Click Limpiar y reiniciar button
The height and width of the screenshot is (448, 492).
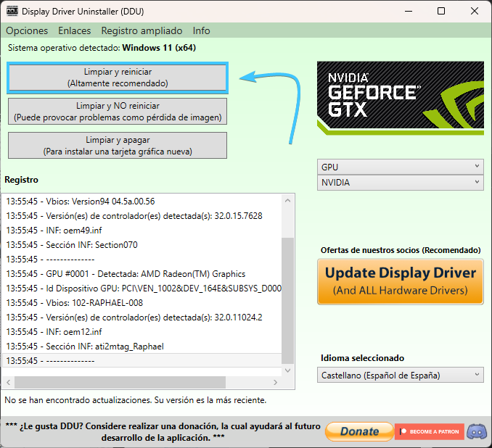click(x=118, y=78)
